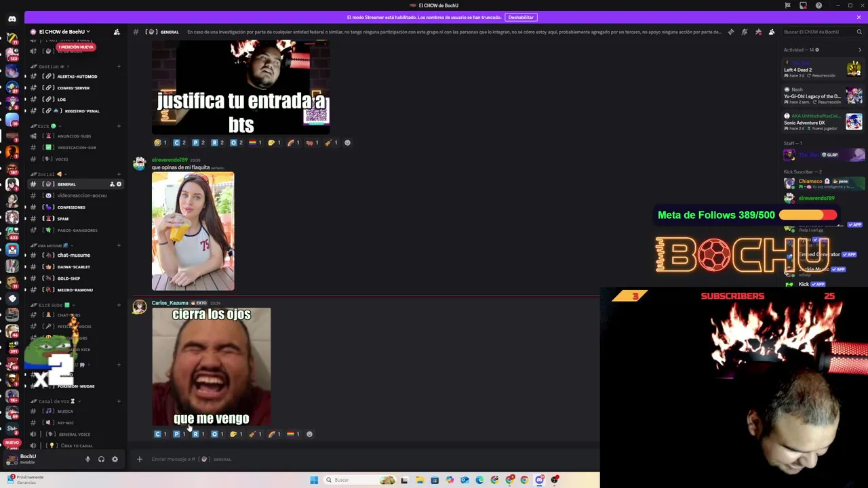Screen dimensions: 868x488
Task: Open CONFIG-SERVER channel
Action: 75,87
